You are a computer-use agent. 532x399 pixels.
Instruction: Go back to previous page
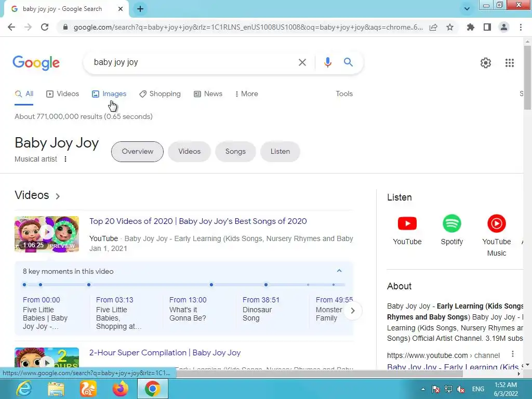click(x=11, y=27)
